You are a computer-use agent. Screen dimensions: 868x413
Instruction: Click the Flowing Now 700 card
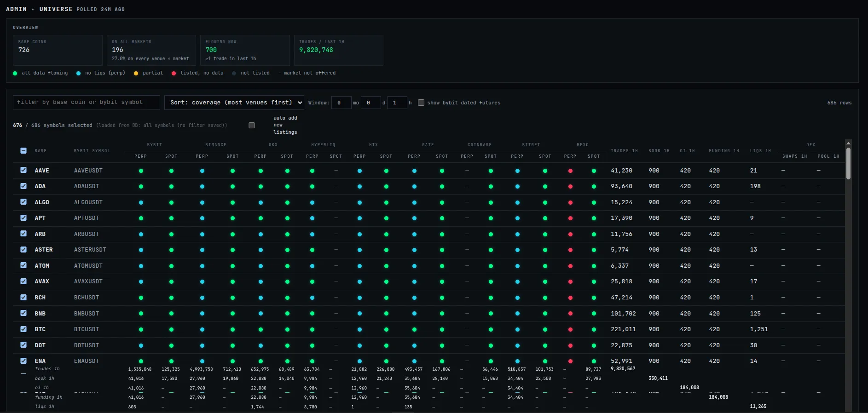click(x=245, y=50)
